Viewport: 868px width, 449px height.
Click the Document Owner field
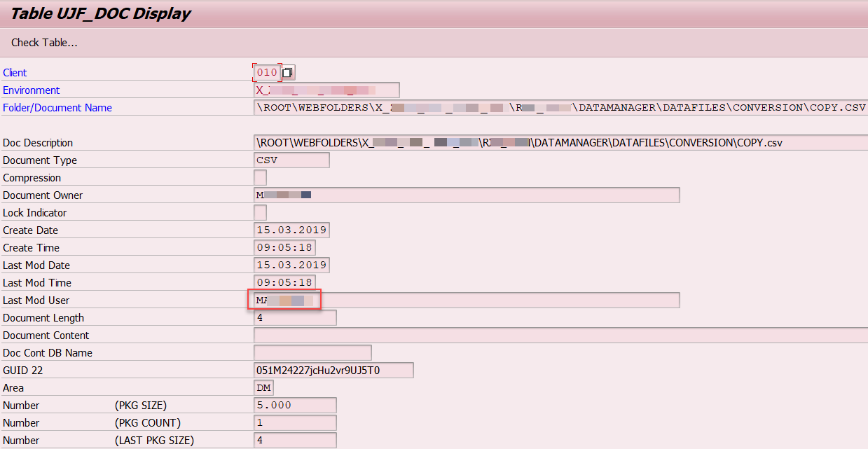[467, 195]
